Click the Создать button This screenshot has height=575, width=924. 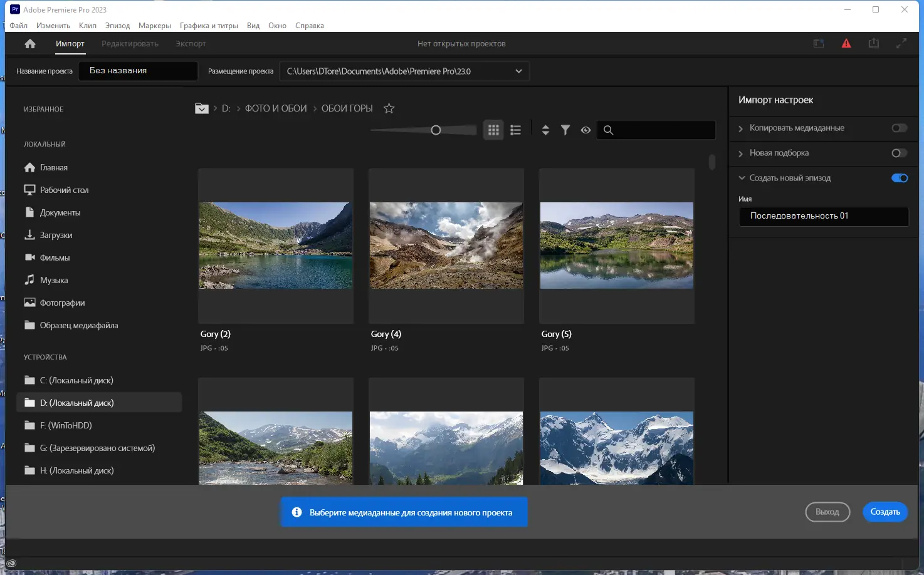(x=885, y=512)
